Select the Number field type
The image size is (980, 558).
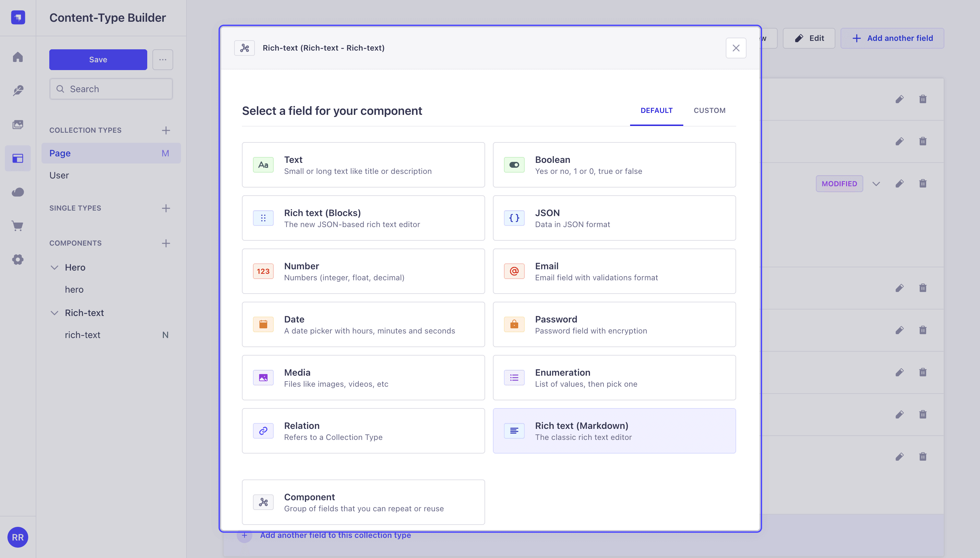pos(364,271)
